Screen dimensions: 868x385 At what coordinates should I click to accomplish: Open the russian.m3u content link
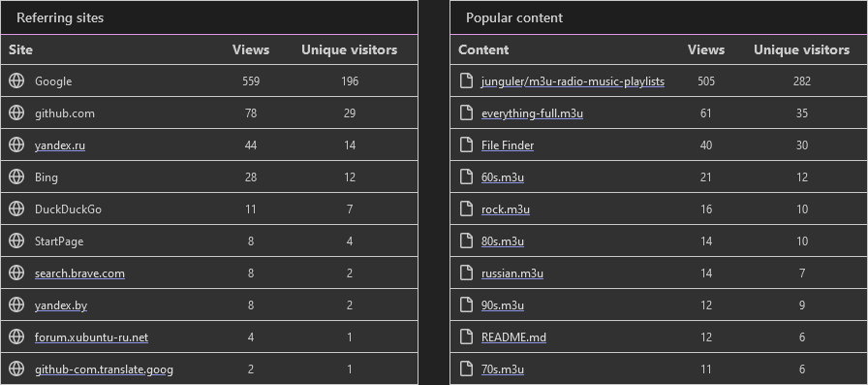(x=512, y=273)
